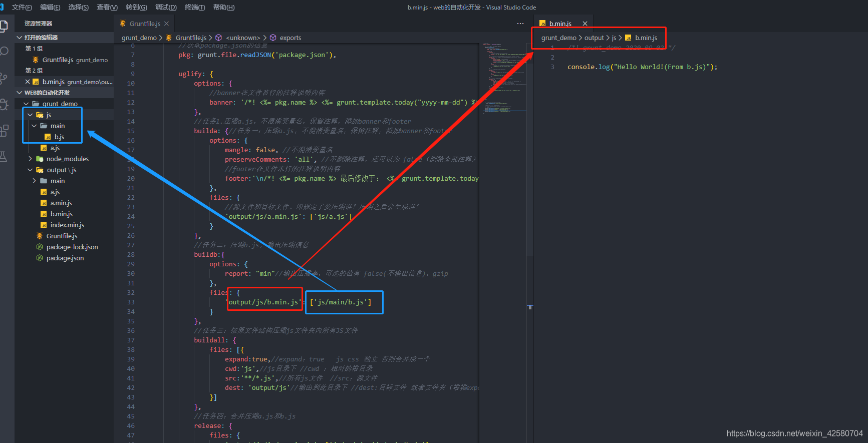The height and width of the screenshot is (443, 868).
Task: Open the Test flask view
Action: [4, 157]
